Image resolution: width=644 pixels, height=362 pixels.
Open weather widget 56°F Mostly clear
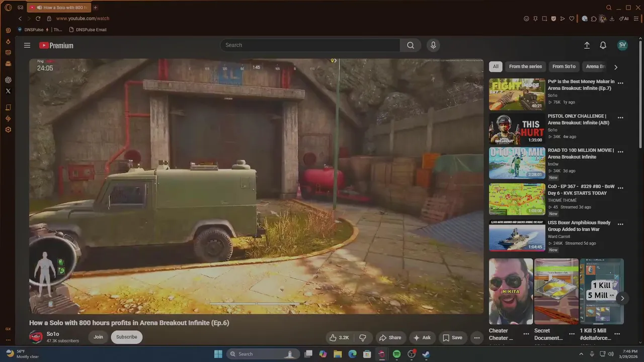point(23,354)
